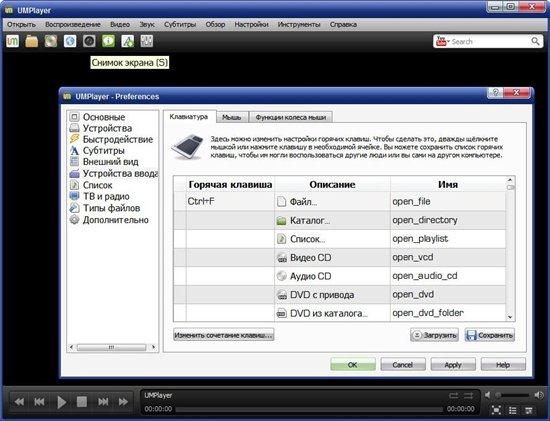Switch to the Функции колеса мыши tab

tap(291, 118)
